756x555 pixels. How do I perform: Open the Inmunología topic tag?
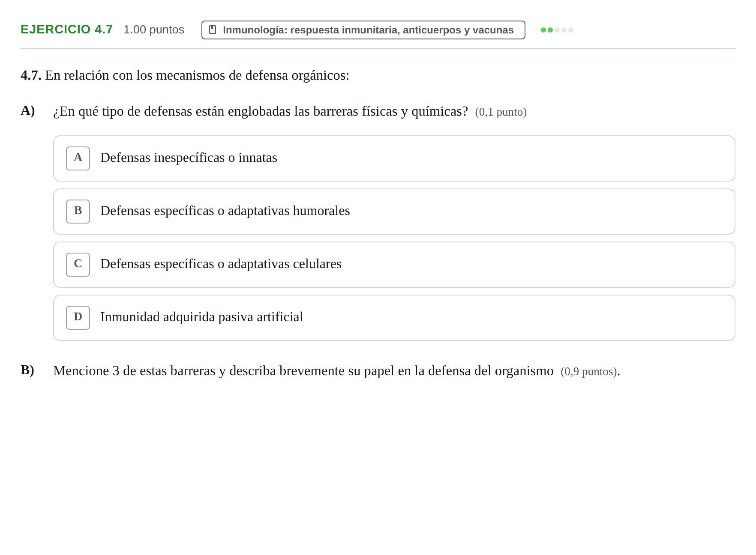click(363, 30)
